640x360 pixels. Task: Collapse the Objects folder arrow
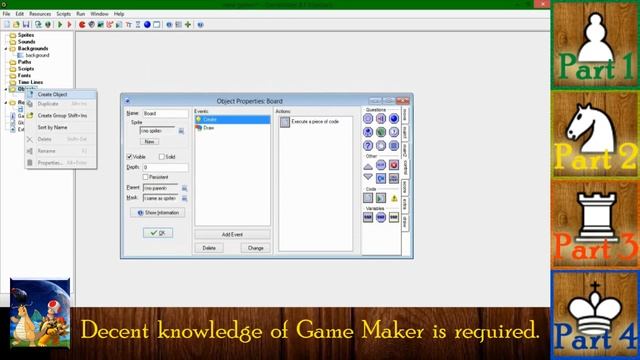6,89
